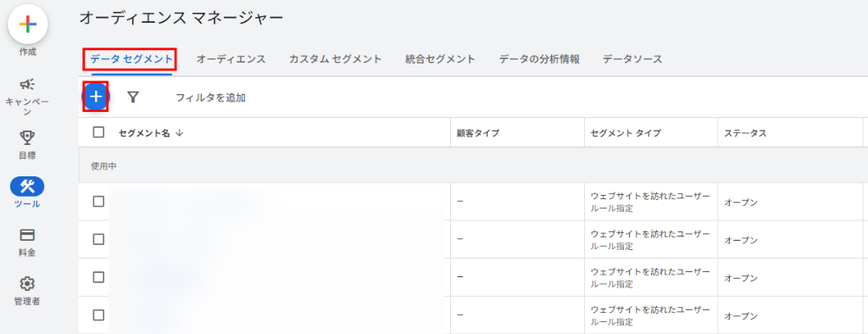Switch to the オーディエンス tab
The height and width of the screenshot is (334, 868).
(231, 59)
